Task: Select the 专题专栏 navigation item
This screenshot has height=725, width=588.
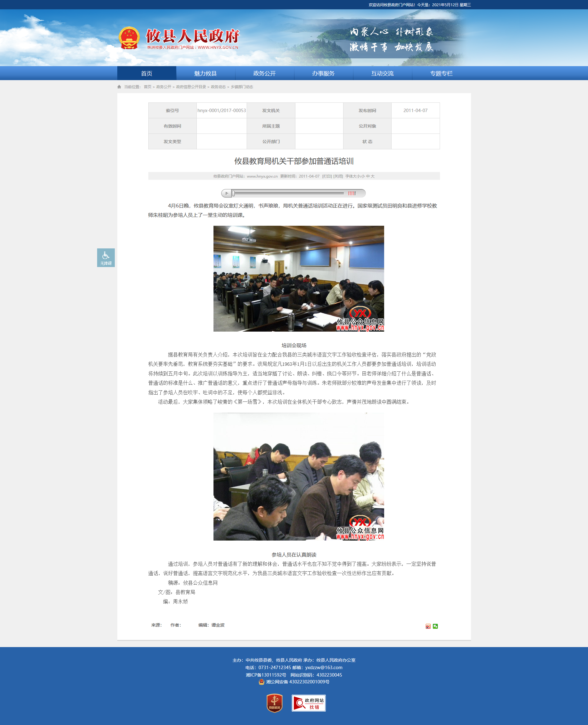Action: 441,73
